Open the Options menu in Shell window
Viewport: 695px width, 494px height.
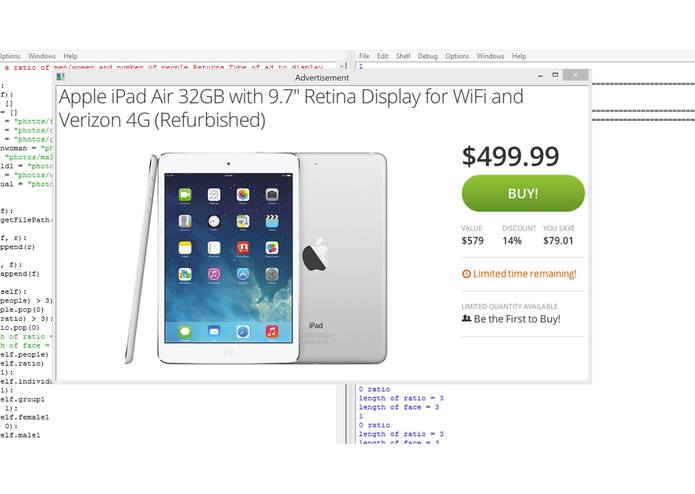[x=457, y=56]
